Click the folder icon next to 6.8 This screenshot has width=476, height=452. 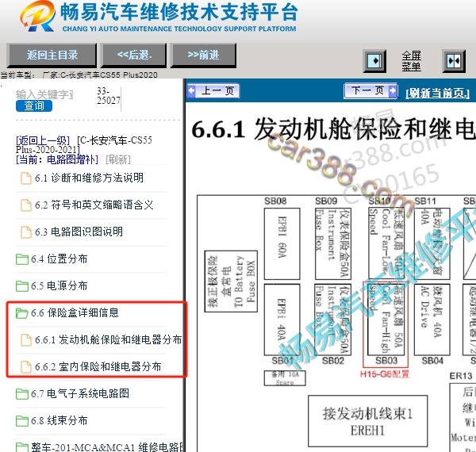tap(22, 421)
